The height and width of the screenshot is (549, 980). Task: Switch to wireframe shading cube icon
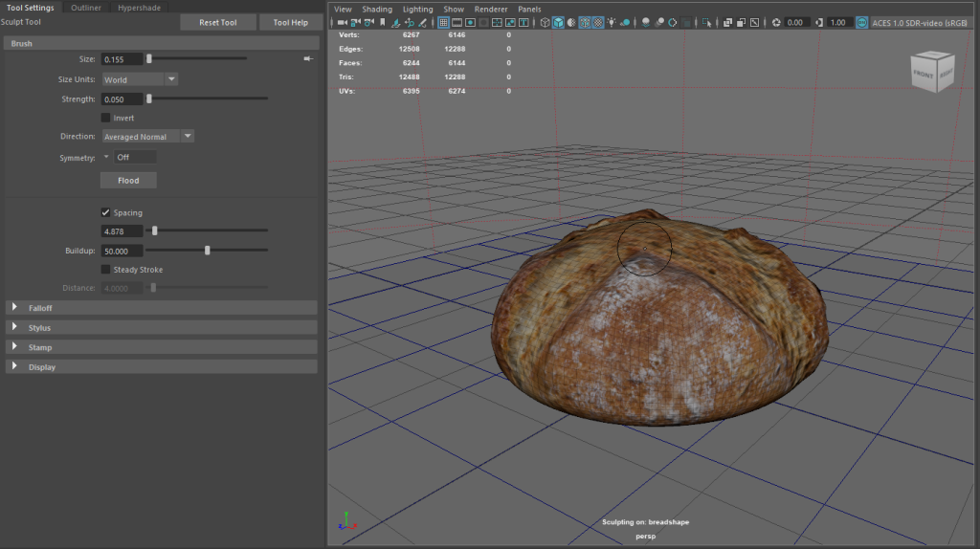(545, 22)
